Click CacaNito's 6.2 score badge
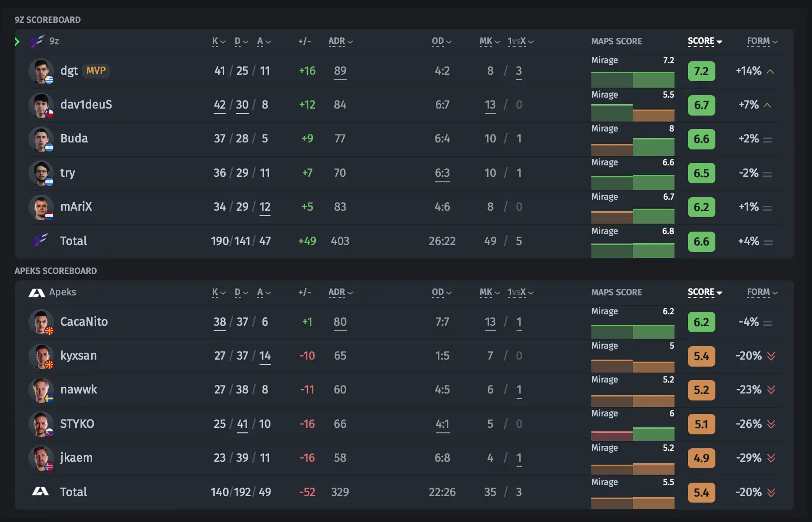The width and height of the screenshot is (812, 522). [x=701, y=322]
